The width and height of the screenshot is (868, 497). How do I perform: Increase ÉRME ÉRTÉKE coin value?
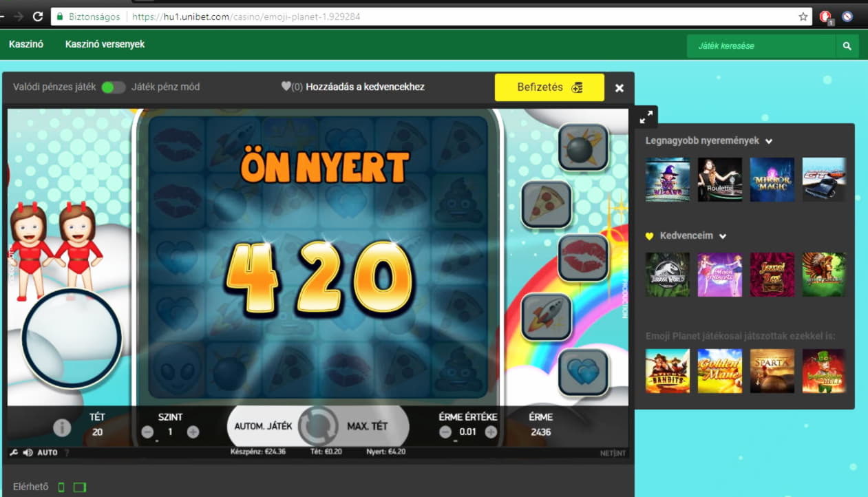pyautogui.click(x=491, y=432)
